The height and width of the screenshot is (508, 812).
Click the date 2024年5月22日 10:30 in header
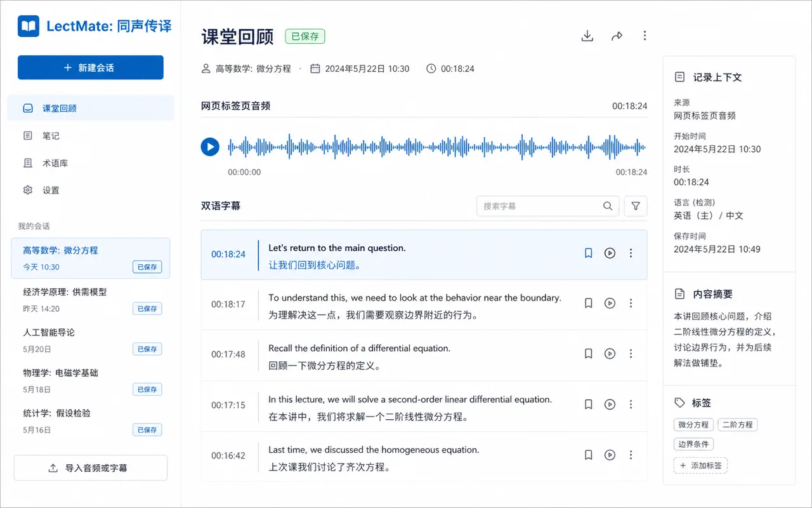pos(367,69)
